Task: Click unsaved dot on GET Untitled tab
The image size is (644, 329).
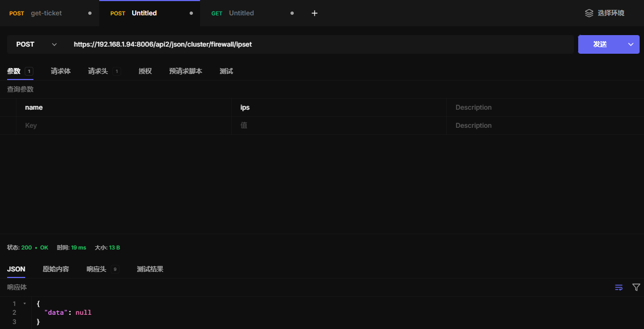Action: tap(292, 13)
